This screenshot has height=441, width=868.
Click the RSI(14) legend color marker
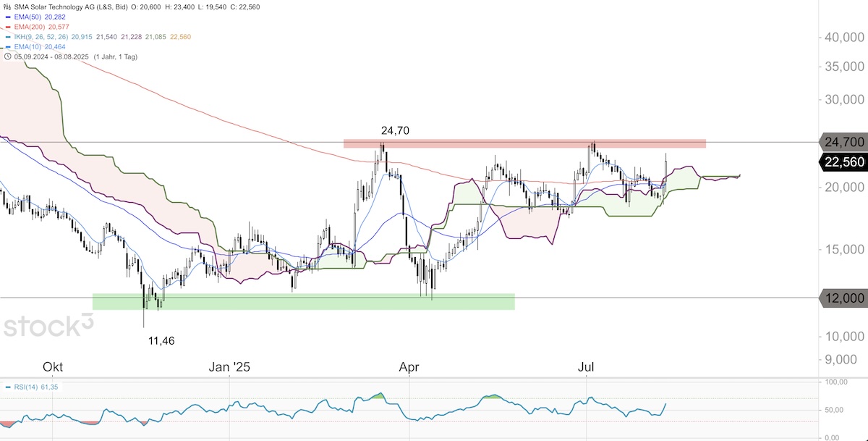[8, 387]
